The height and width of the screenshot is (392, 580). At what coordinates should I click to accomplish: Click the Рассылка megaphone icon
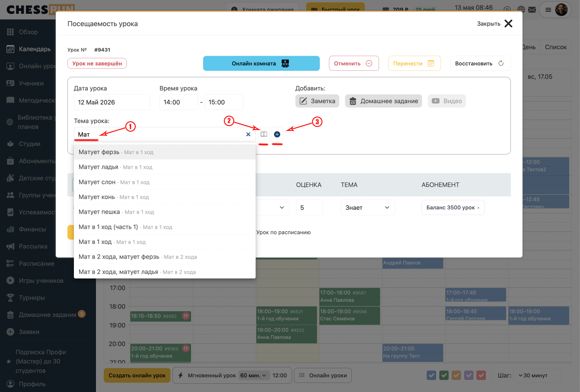tap(10, 247)
